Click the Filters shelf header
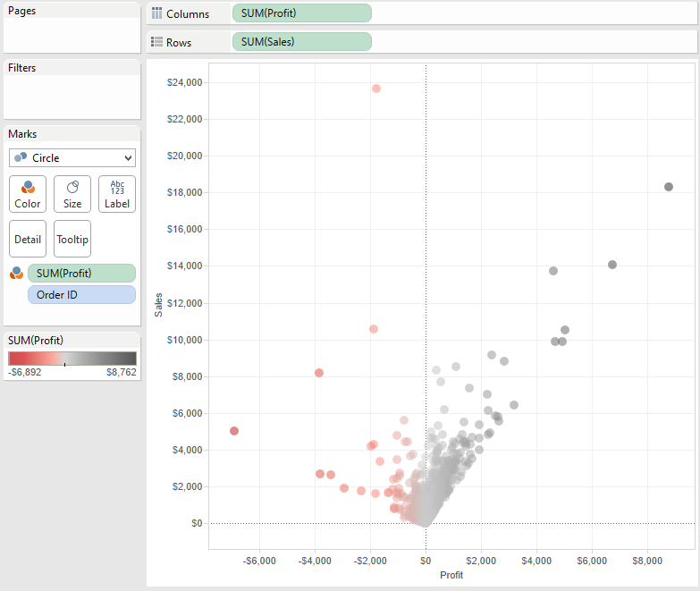 click(72, 68)
